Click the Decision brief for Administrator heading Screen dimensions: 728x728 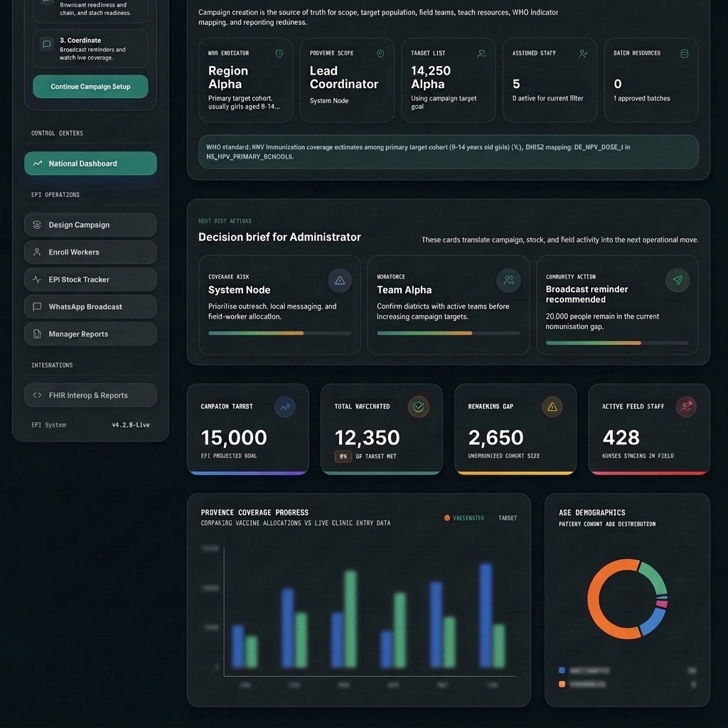(279, 237)
